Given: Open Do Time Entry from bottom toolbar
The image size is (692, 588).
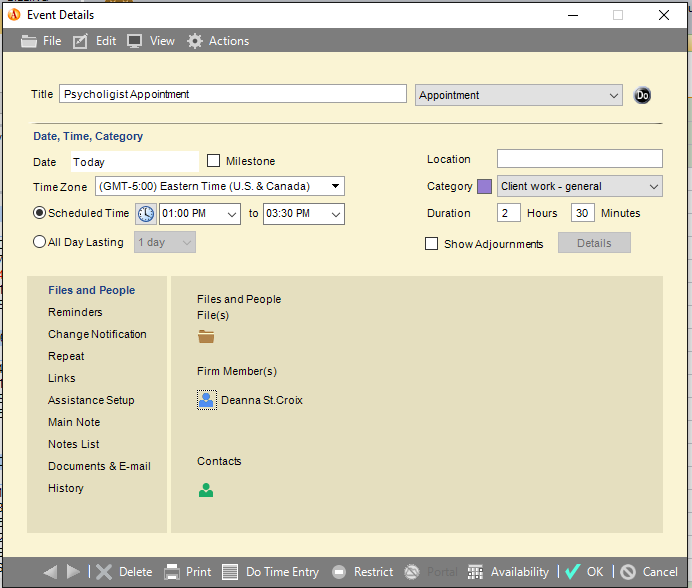Looking at the screenshot, I should (270, 572).
